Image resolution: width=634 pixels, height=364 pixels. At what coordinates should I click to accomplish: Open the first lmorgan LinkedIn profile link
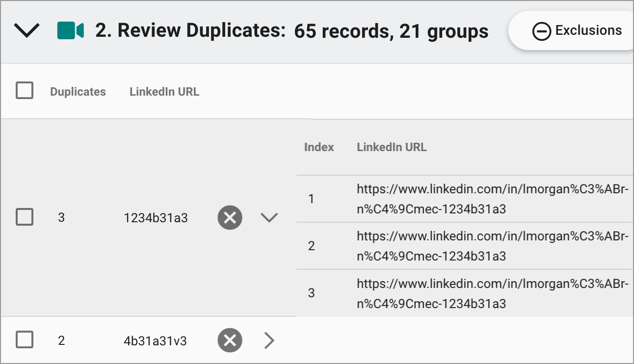(x=491, y=198)
